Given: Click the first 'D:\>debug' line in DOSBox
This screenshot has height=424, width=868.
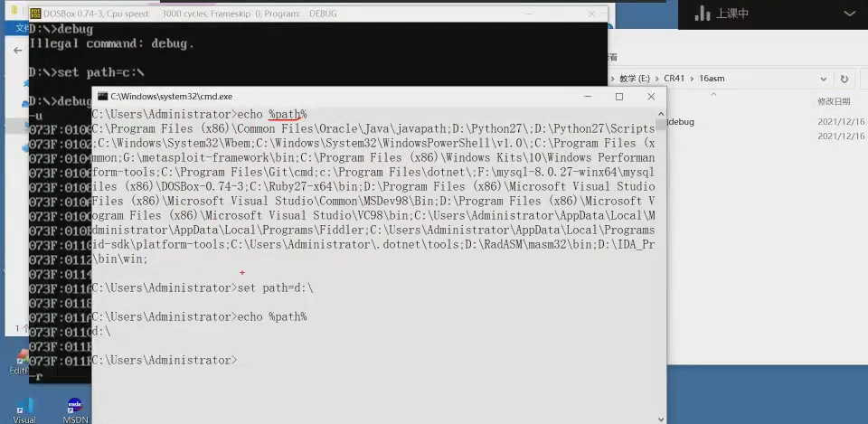Looking at the screenshot, I should [x=61, y=29].
